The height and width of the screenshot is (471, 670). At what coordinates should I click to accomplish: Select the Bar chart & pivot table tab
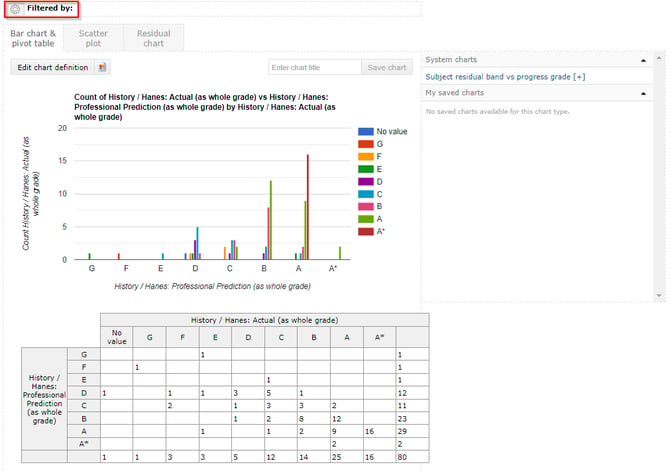click(33, 38)
